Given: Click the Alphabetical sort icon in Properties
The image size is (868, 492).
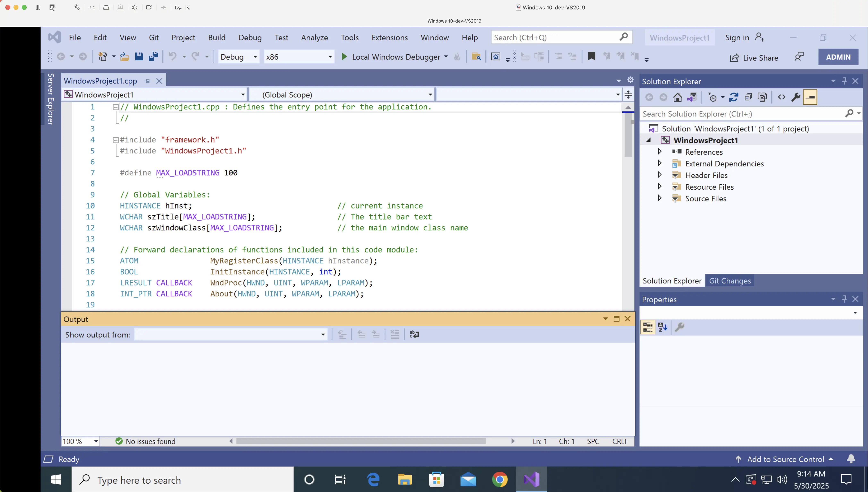Looking at the screenshot, I should 662,327.
